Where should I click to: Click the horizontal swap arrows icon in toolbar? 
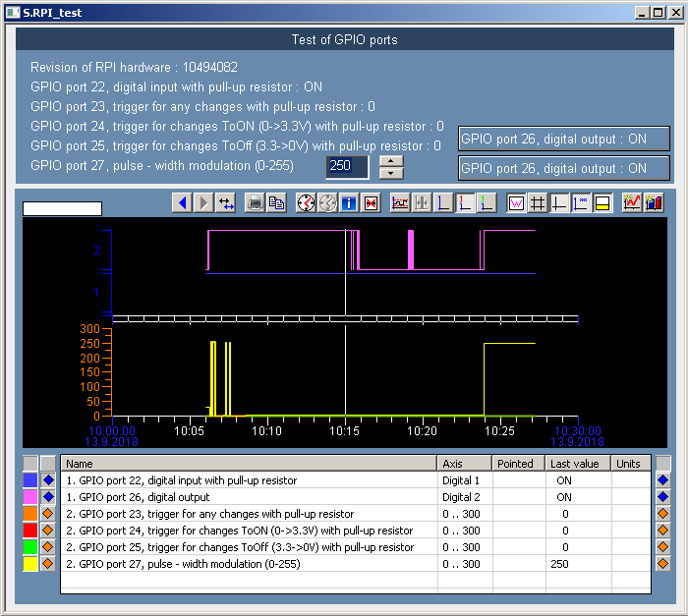[x=226, y=202]
